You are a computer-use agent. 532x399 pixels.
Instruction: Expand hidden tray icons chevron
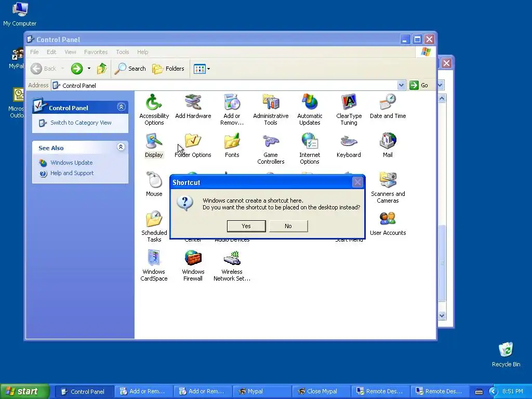tap(493, 391)
